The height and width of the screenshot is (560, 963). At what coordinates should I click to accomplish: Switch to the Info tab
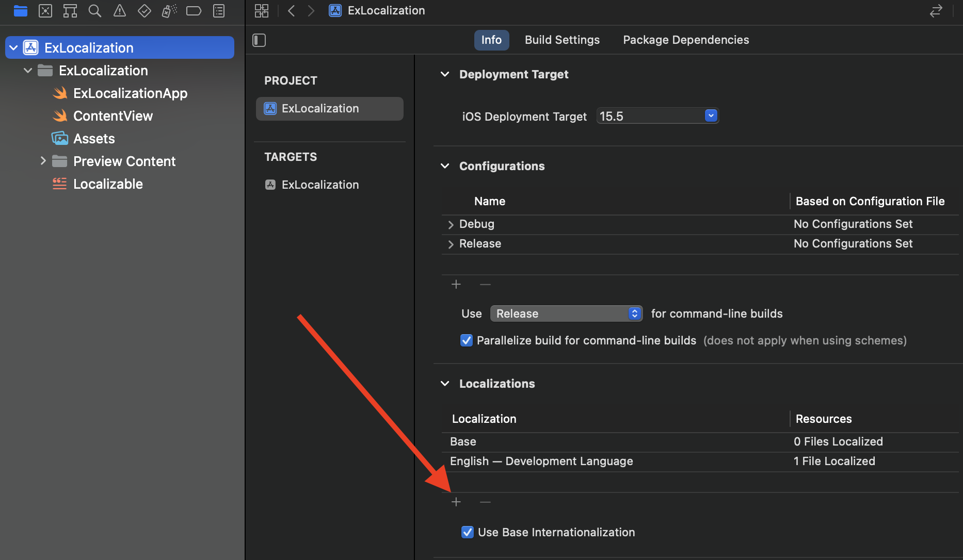click(491, 40)
